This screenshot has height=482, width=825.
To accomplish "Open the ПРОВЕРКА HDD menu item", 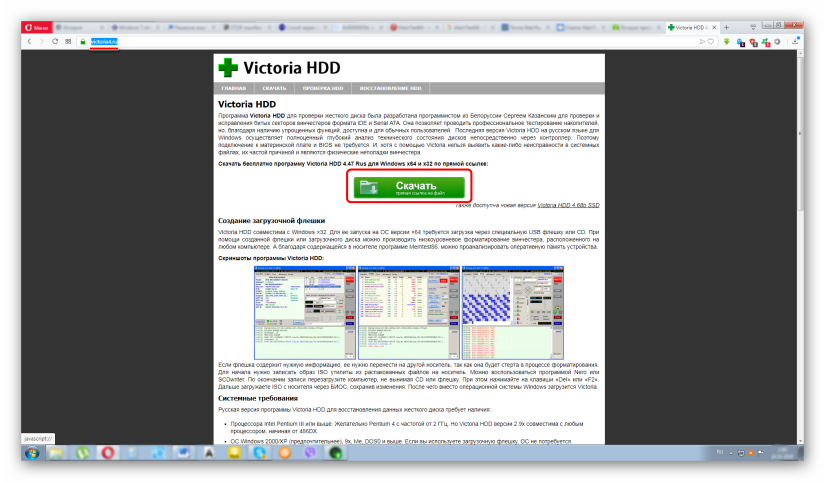I will [323, 89].
